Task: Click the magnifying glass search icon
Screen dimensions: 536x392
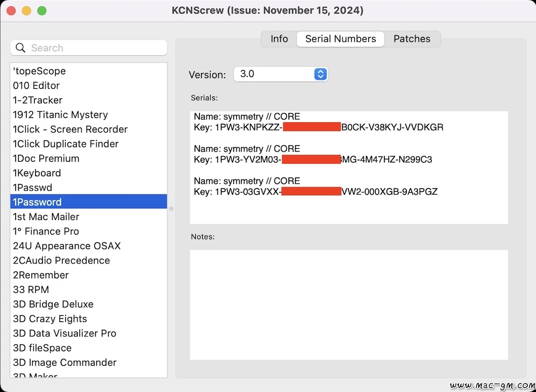Action: coord(20,48)
